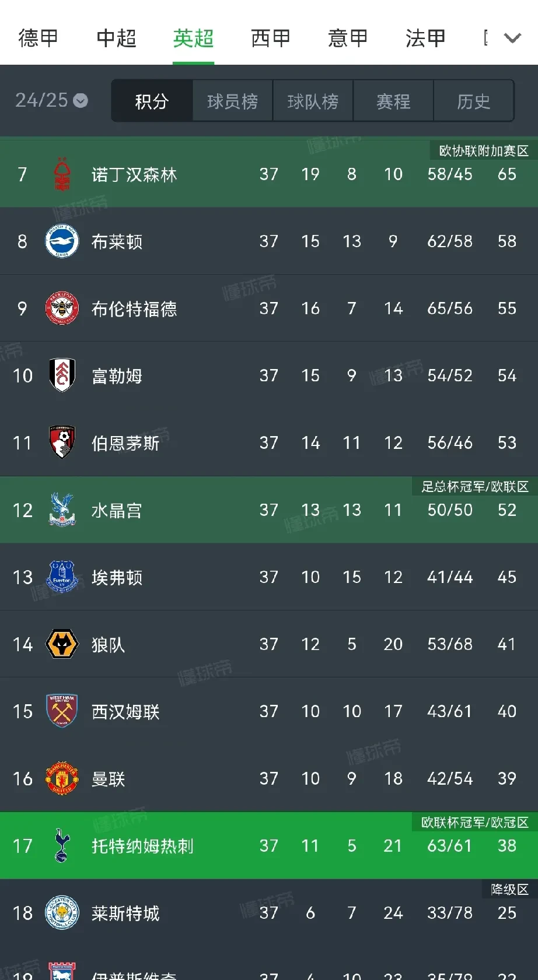
Task: Click the West Ham crossed hammers badge
Action: [62, 711]
